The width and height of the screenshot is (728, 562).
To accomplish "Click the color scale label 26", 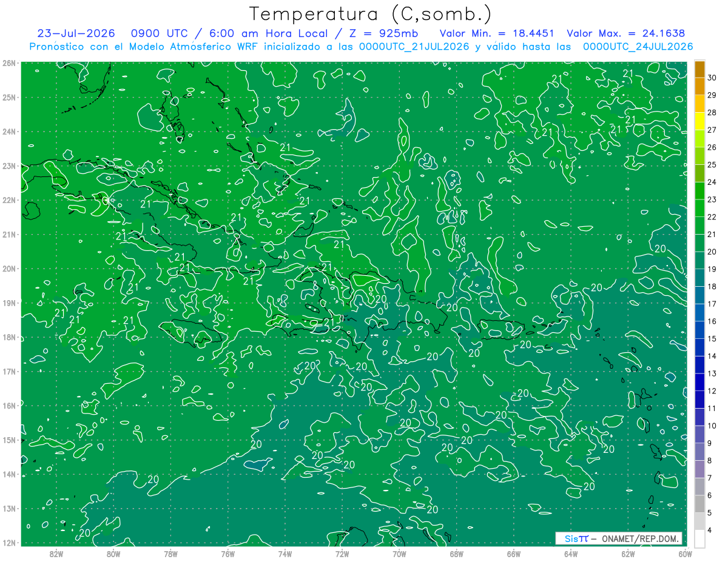I will coord(712,147).
